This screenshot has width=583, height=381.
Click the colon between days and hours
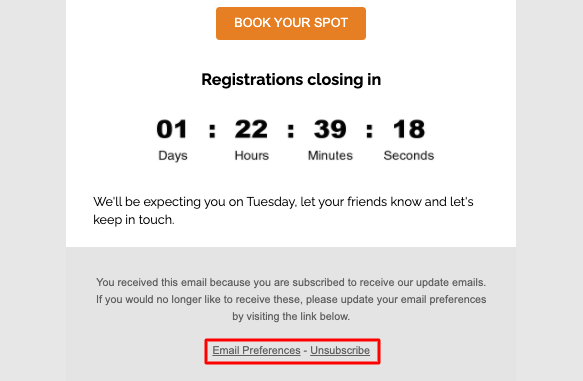(212, 131)
